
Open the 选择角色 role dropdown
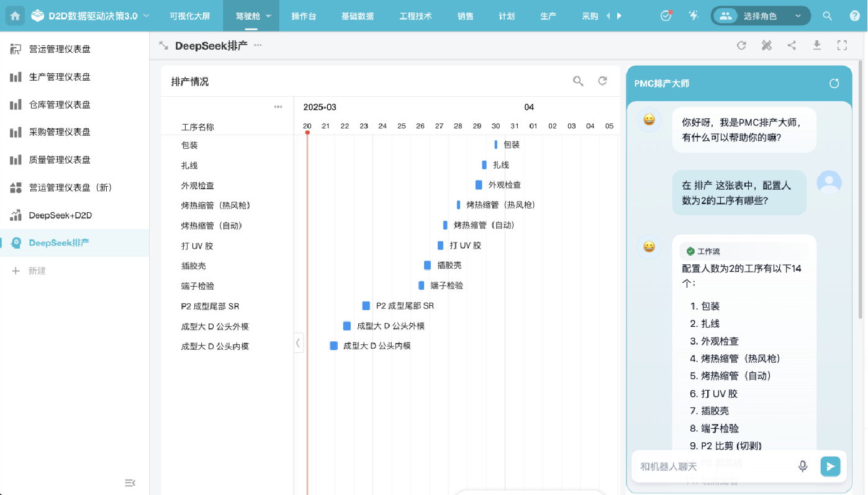pos(761,16)
